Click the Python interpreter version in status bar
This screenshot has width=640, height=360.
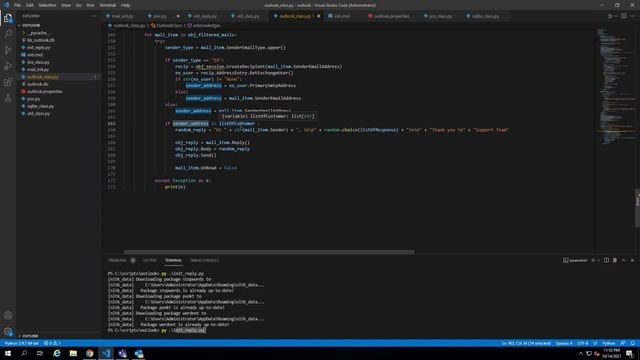coord(22,343)
